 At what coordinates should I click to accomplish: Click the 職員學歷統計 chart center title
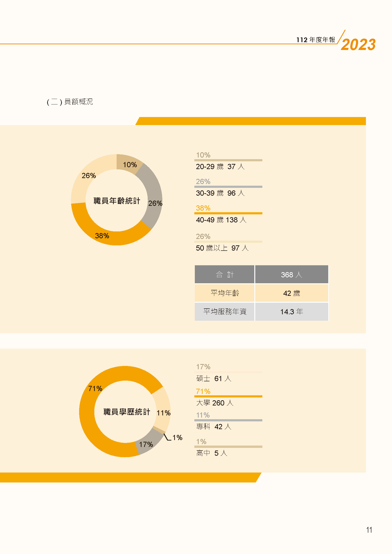[127, 412]
